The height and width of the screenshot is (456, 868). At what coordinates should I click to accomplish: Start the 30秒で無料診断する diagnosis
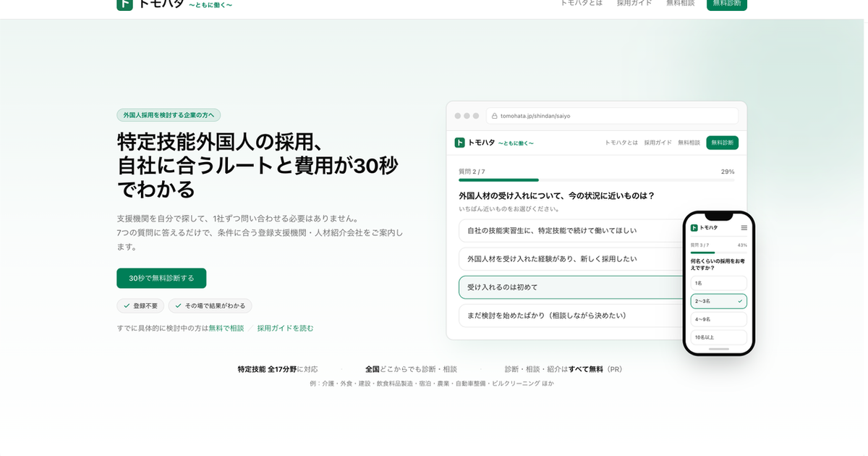(x=161, y=278)
